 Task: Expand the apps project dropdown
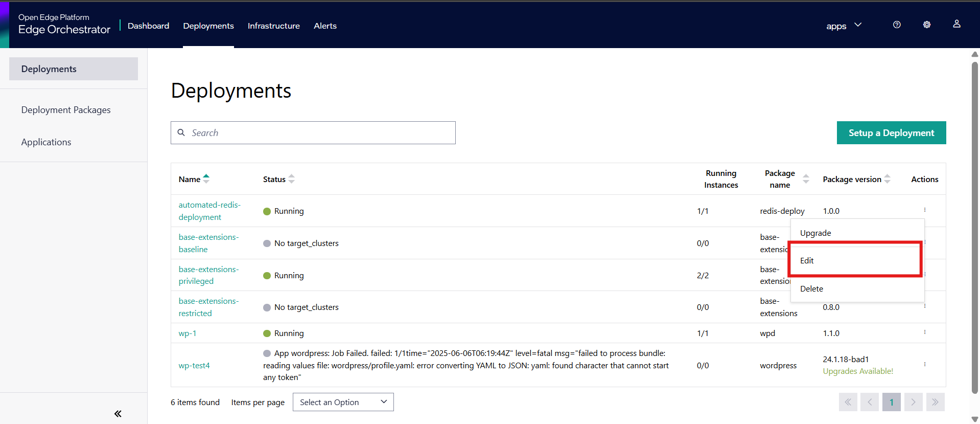844,26
